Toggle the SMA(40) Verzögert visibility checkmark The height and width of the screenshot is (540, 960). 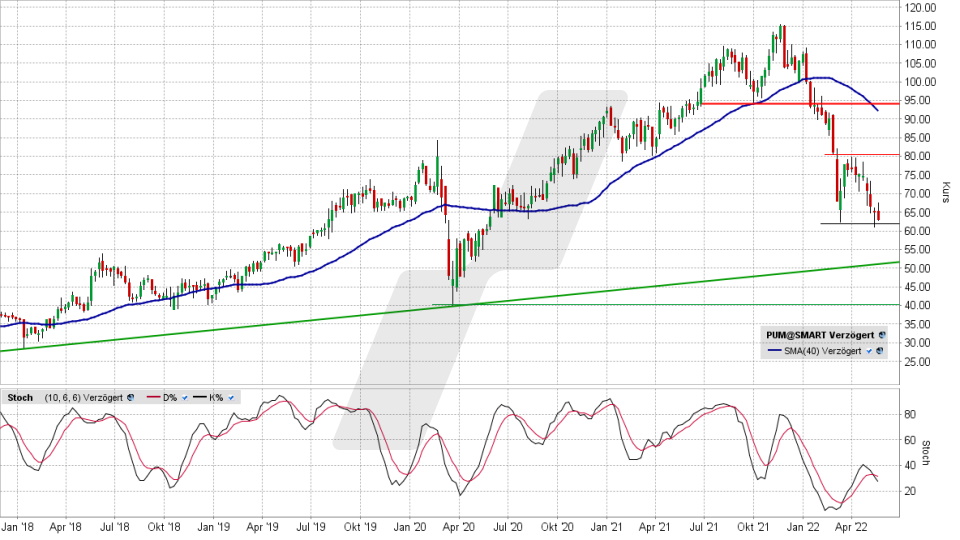coord(870,350)
